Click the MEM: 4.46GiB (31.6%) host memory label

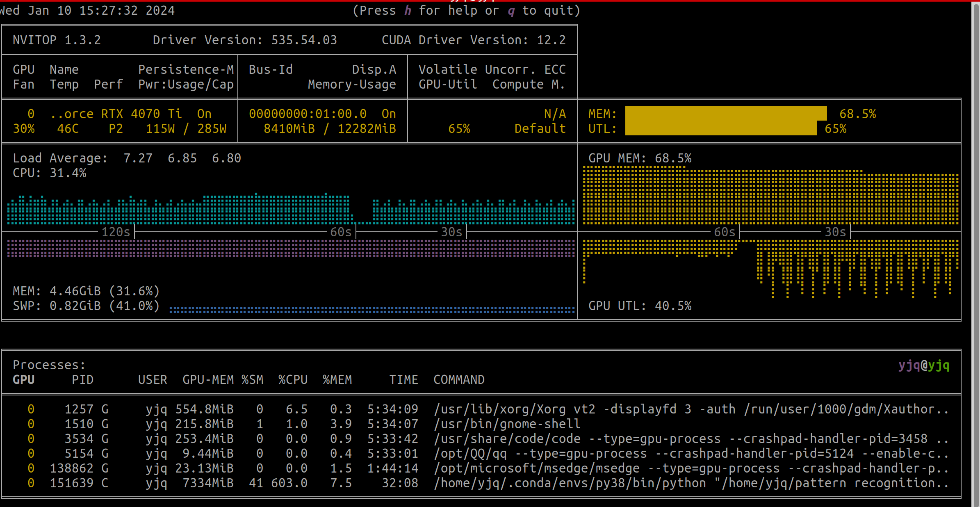86,291
